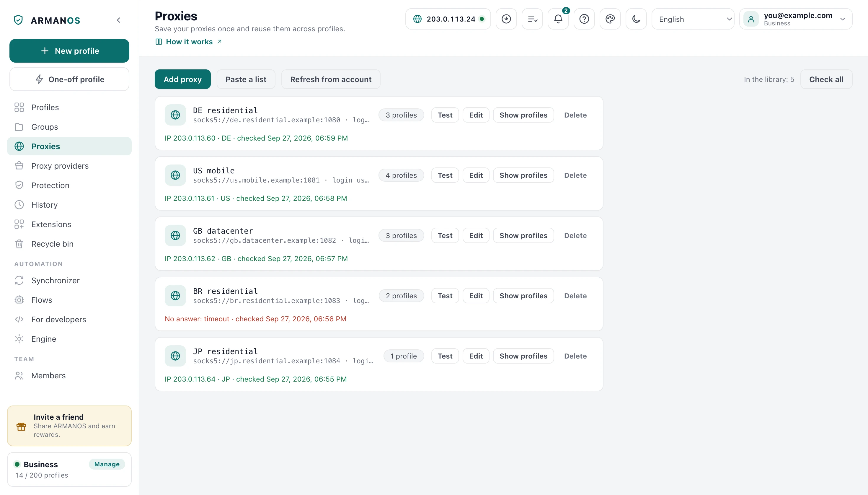Open Extensions in the sidebar
The height and width of the screenshot is (495, 868).
point(69,224)
